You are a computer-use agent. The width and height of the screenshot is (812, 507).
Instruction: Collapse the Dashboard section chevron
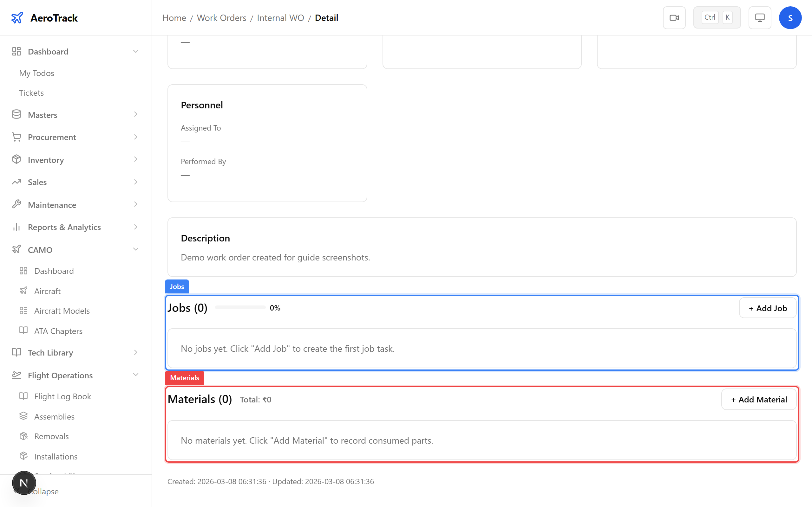coord(135,51)
